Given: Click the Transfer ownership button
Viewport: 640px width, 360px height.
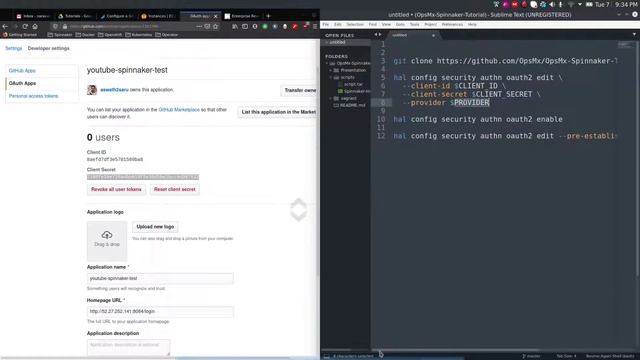Looking at the screenshot, I should [300, 90].
